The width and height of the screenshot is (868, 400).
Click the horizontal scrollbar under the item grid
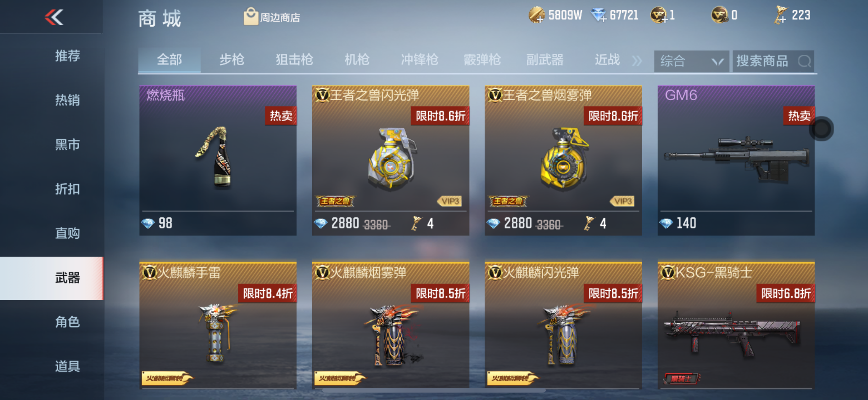434,390
